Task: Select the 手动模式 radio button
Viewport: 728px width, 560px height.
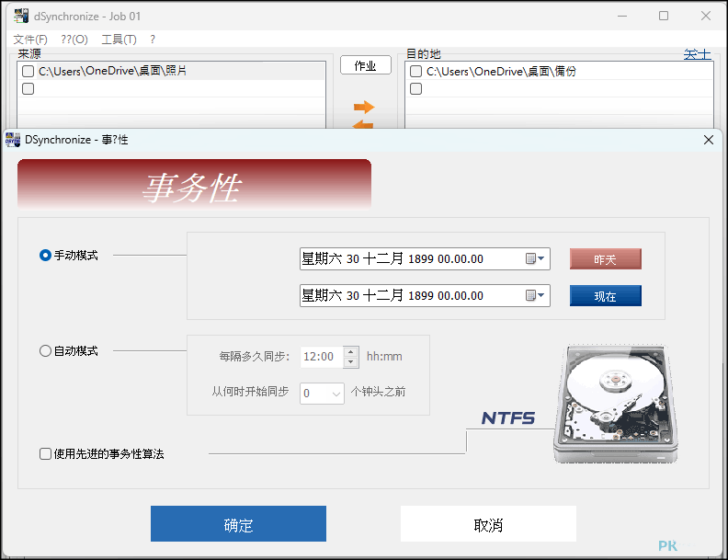Action: pos(45,256)
